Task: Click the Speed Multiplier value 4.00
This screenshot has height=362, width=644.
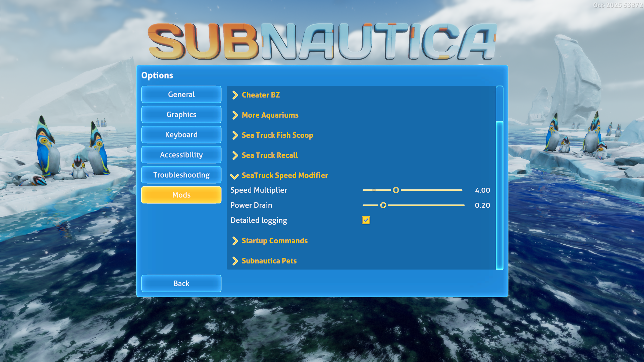Action: point(482,190)
